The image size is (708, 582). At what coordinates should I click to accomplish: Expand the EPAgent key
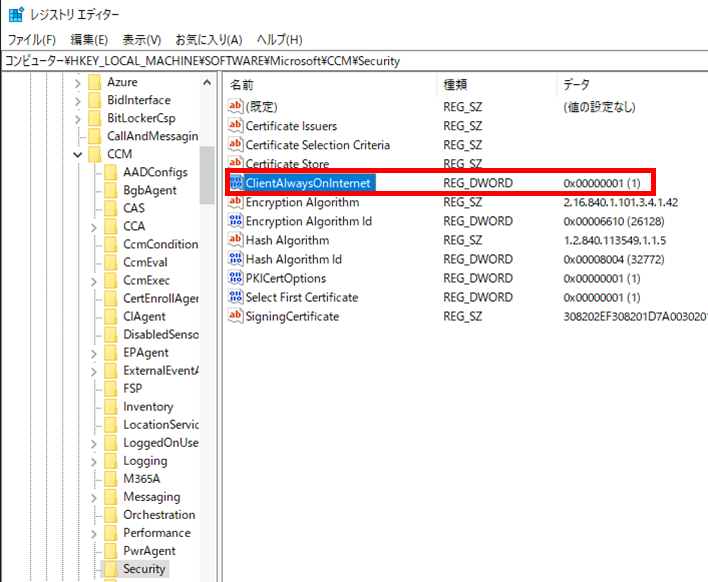(x=94, y=354)
